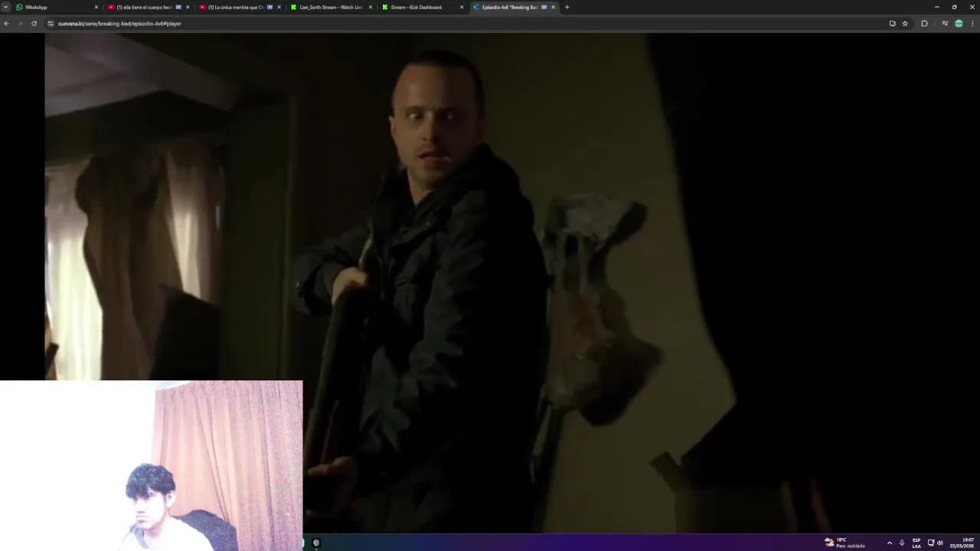Screen dimensions: 980x551
Task: Open the clock showing 19:07
Action: [x=962, y=543]
